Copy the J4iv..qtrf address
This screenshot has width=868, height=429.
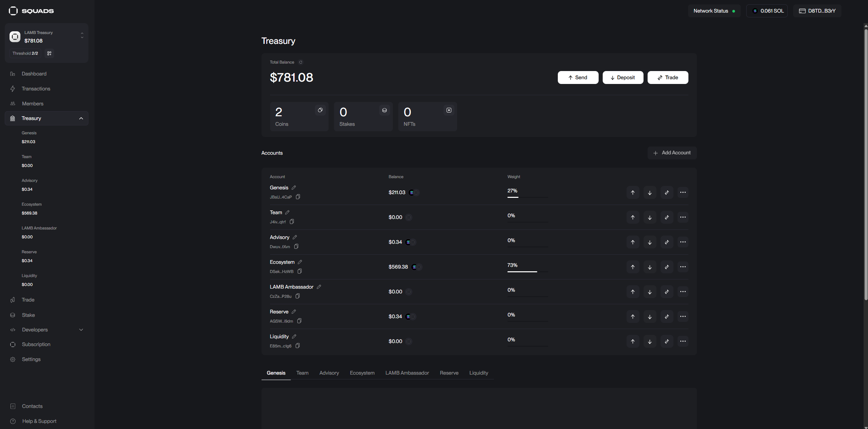[x=292, y=222]
